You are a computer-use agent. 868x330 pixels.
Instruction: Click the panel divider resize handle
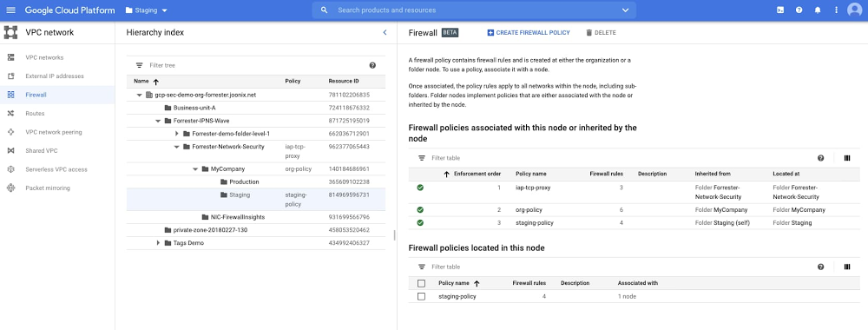tap(394, 235)
